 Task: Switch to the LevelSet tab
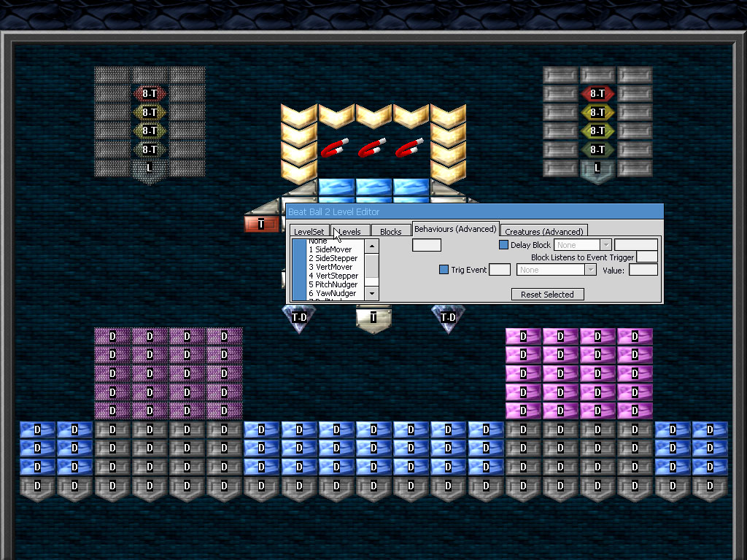pyautogui.click(x=309, y=231)
